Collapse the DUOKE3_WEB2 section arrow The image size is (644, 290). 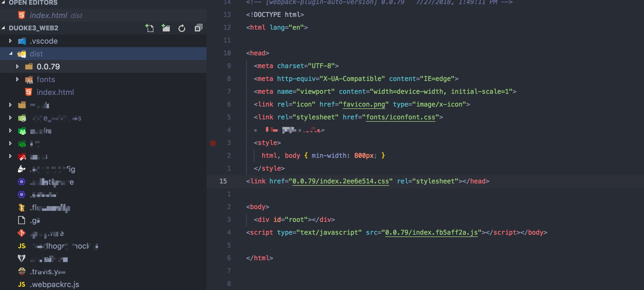(x=3, y=28)
